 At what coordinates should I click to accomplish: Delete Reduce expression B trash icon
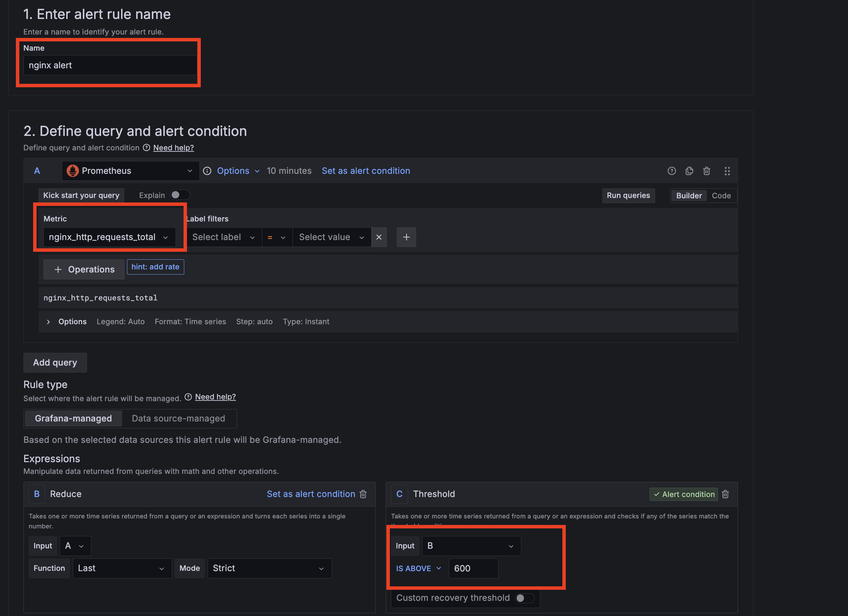pos(363,494)
